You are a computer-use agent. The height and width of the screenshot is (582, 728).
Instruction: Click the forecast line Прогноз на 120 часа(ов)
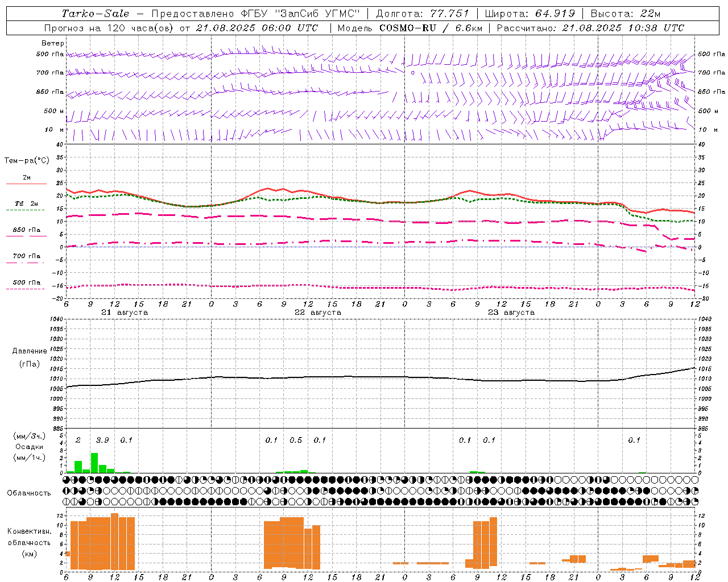[109, 28]
